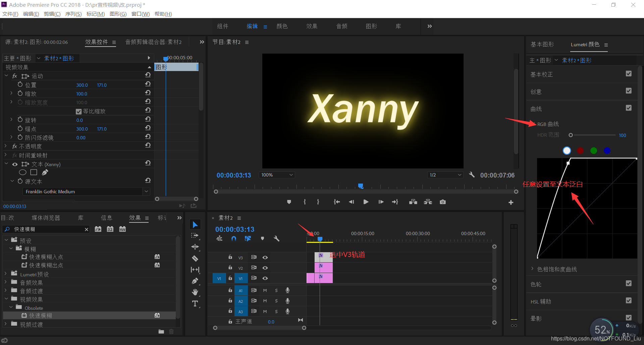Screen dimensions: 644x345
Task: Step back one frame in program monitor
Action: click(x=351, y=202)
